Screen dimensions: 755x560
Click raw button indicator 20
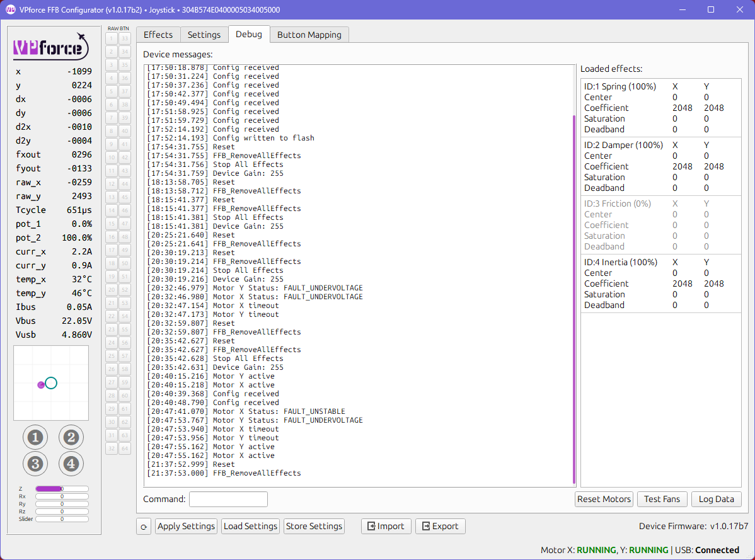(111, 290)
